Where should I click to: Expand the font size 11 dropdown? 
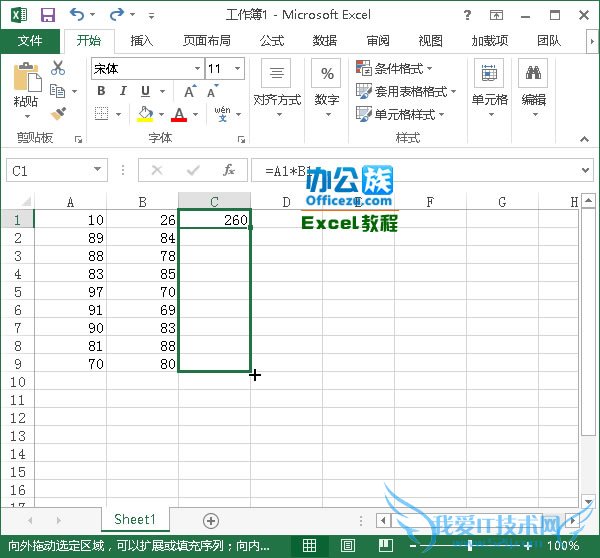237,69
